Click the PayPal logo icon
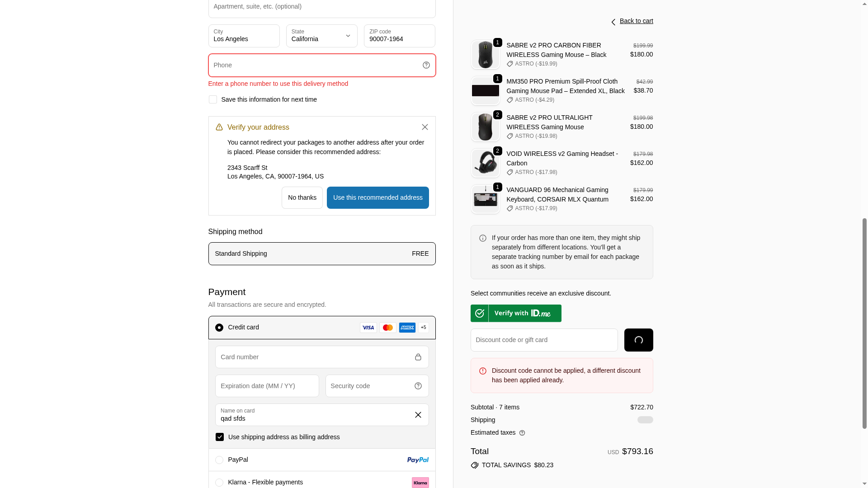Image resolution: width=868 pixels, height=488 pixels. tap(417, 460)
